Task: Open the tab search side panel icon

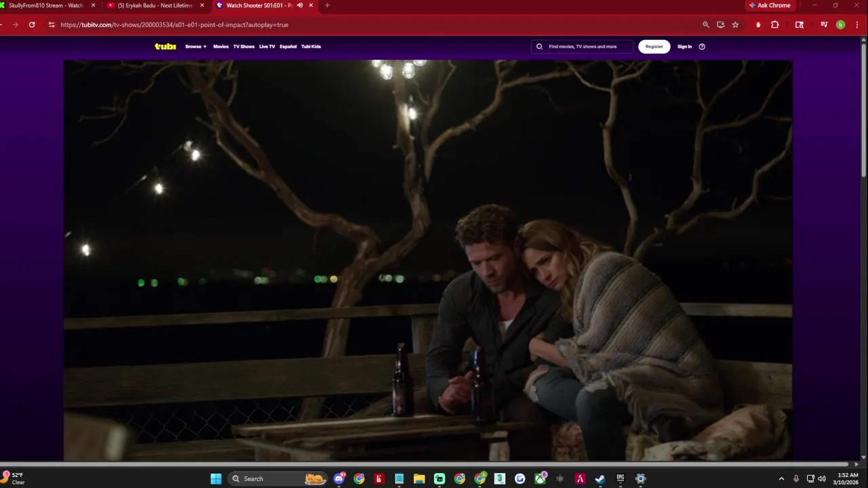Action: tap(800, 24)
